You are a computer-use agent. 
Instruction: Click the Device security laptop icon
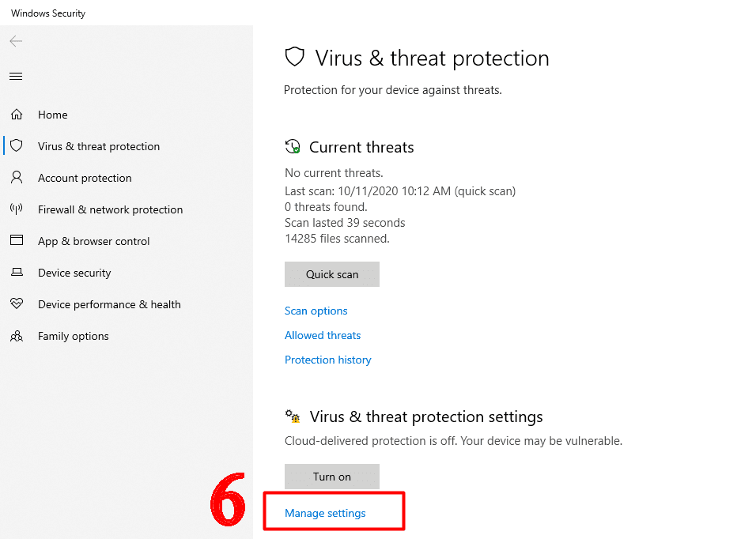tap(17, 273)
